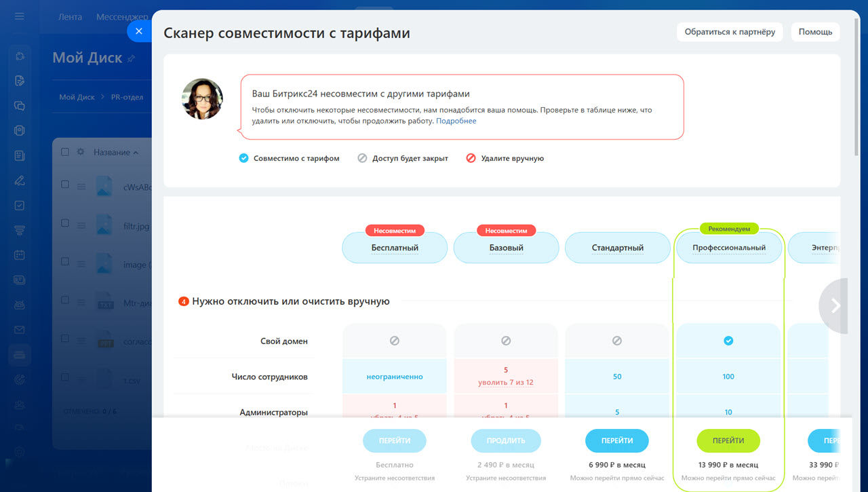
Task: Expand the Профессиональный tariff pill
Action: pos(729,248)
